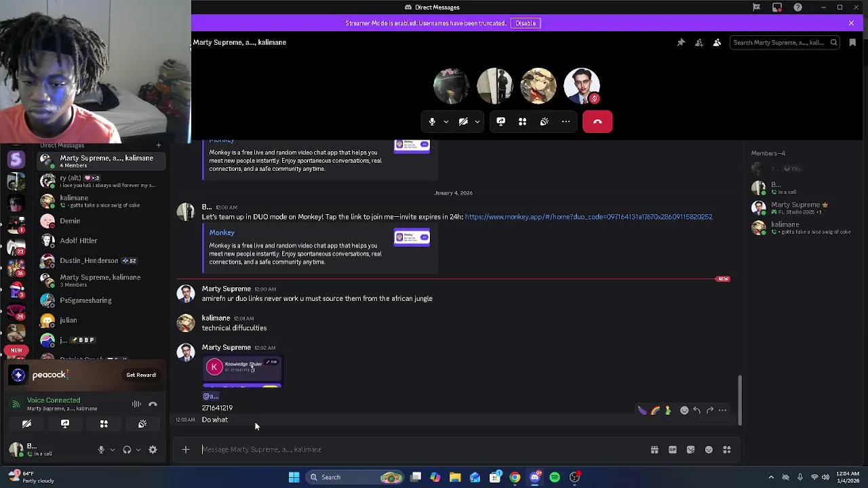Open more message actions ellipsis
This screenshot has height=488, width=868.
[723, 410]
